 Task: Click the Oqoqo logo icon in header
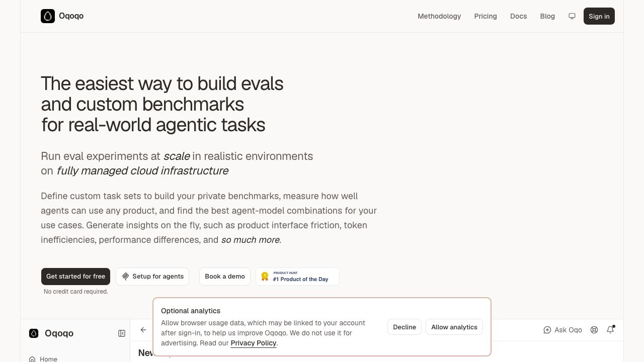(48, 16)
